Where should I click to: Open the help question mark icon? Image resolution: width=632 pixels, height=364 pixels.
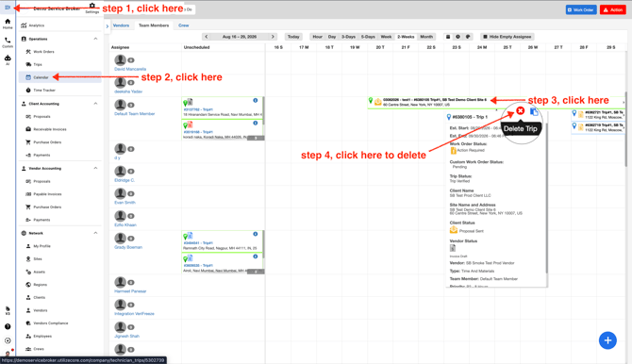tap(8, 326)
